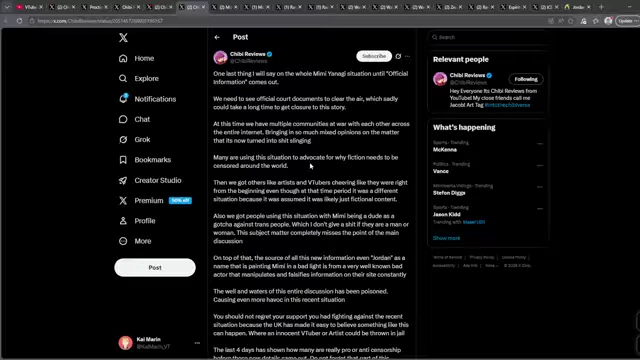This screenshot has width=640, height=360.
Task: Open Bookmarks in the sidebar
Action: click(145, 160)
